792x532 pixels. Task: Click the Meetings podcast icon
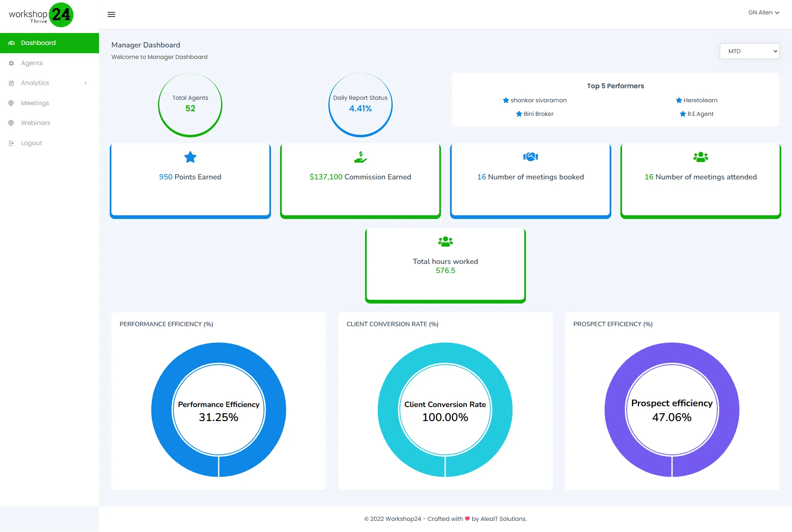(11, 103)
